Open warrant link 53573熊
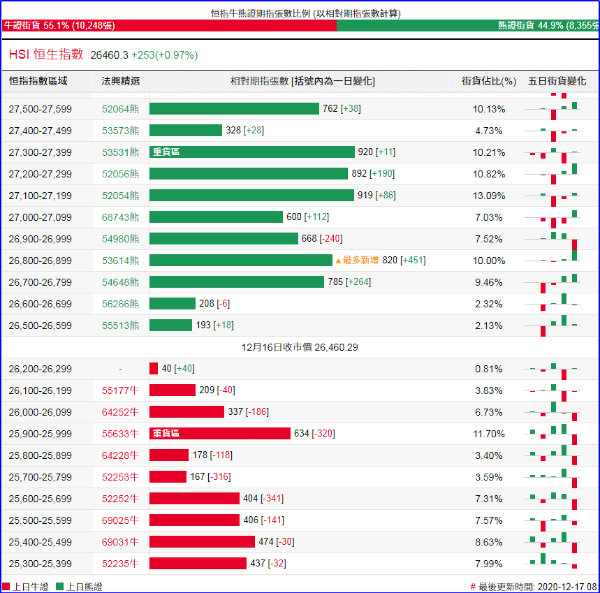 click(121, 131)
